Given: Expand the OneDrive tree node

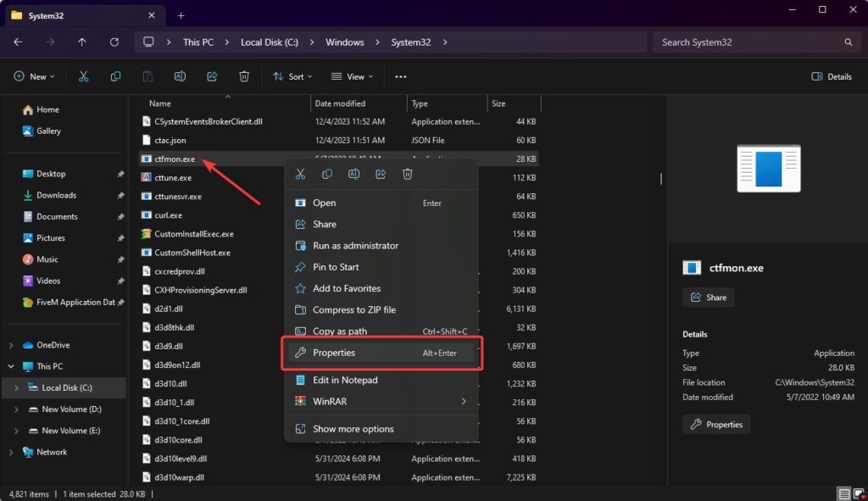Looking at the screenshot, I should (x=11, y=345).
